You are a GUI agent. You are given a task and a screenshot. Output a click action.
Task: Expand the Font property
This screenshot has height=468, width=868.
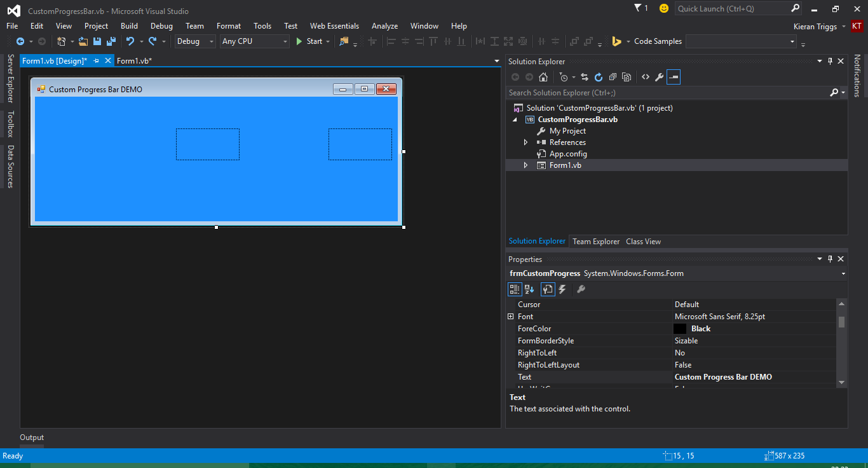click(x=511, y=317)
